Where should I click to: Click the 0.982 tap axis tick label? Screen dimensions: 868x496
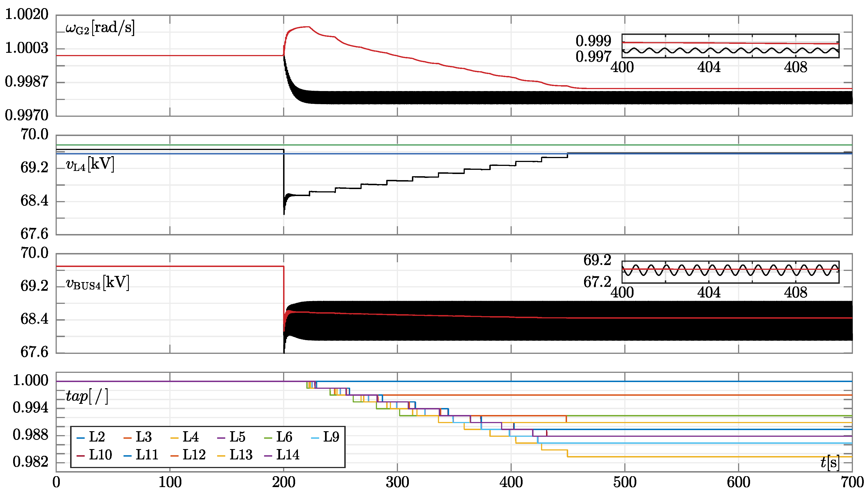[x=31, y=462]
